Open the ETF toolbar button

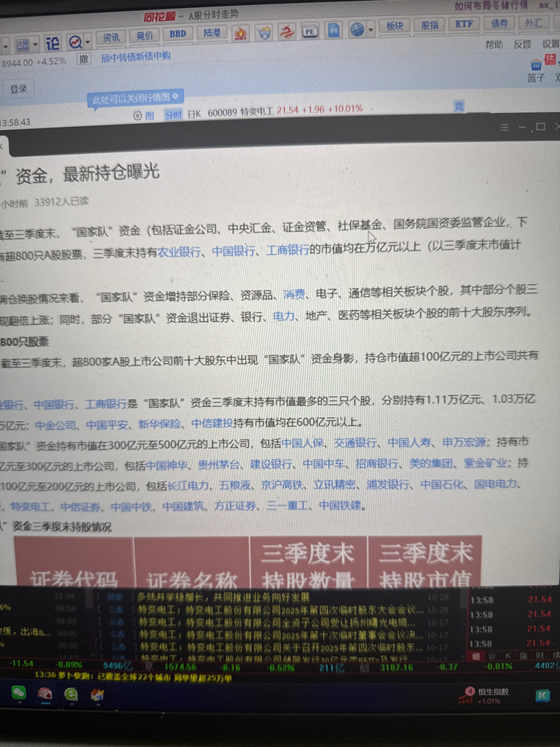(464, 24)
